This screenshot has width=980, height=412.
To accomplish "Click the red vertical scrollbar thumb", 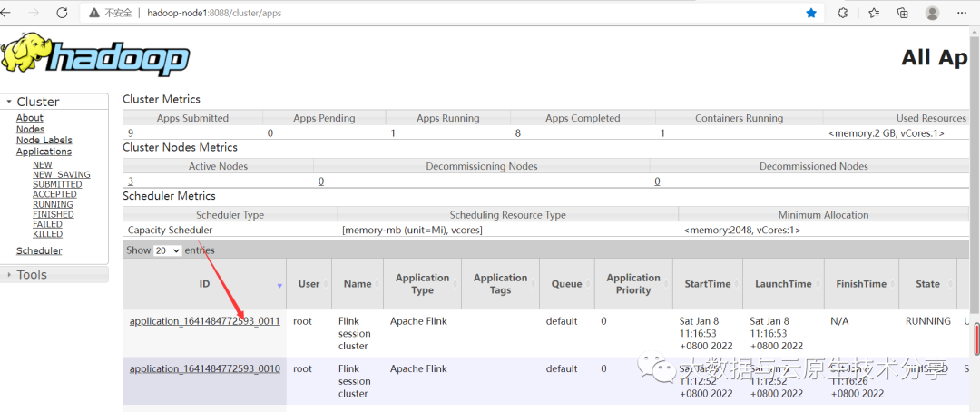I will click(977, 339).
